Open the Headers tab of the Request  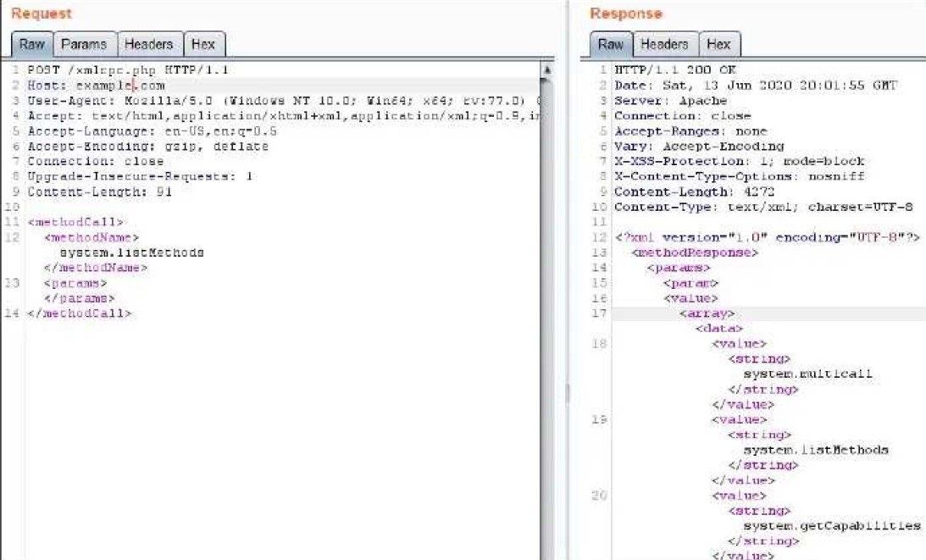click(x=149, y=43)
